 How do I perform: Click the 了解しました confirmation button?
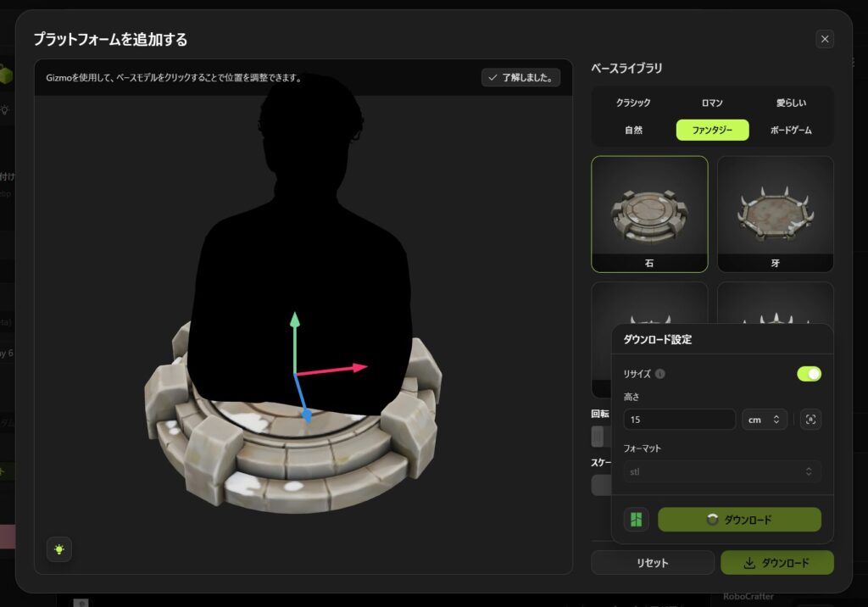pyautogui.click(x=520, y=77)
